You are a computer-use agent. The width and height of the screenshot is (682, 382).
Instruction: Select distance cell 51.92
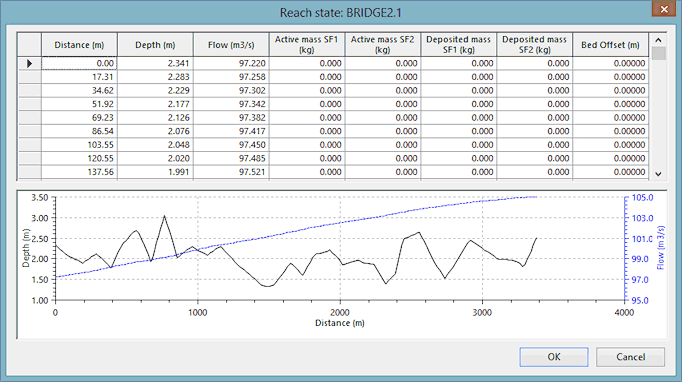(x=79, y=104)
